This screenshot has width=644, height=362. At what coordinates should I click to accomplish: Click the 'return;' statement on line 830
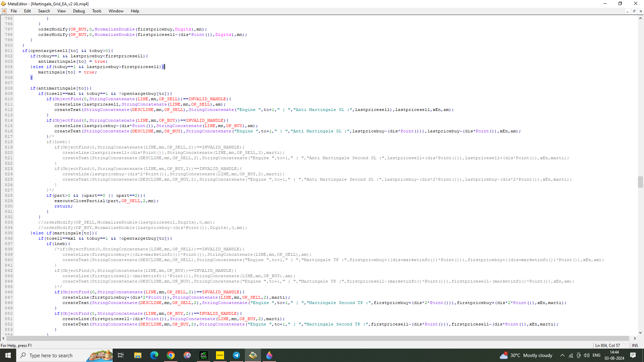click(63, 206)
